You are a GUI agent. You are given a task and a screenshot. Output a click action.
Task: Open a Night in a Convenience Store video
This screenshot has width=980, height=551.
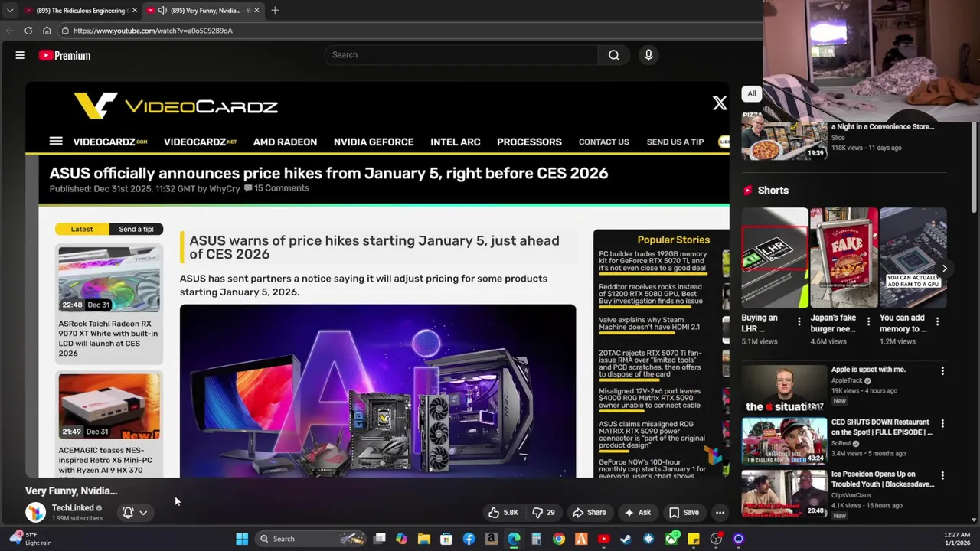click(882, 127)
